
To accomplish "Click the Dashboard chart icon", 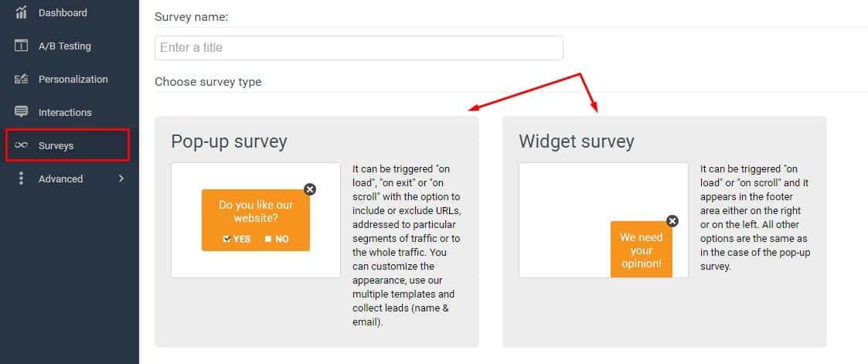I will point(22,12).
